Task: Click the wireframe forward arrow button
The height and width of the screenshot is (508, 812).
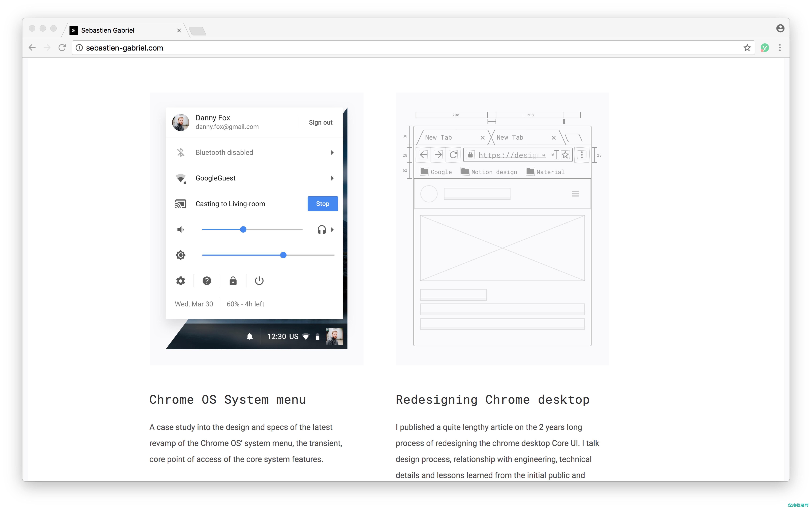Action: point(438,155)
